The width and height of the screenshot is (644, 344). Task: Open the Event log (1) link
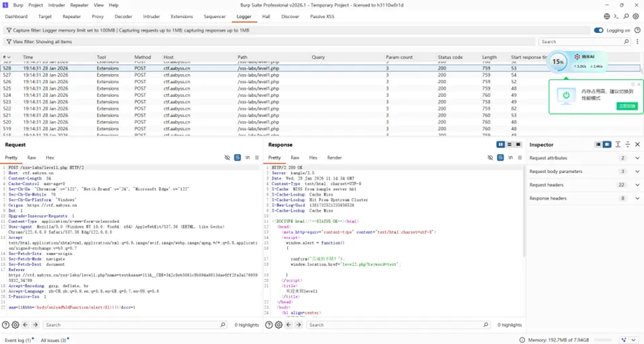17,340
